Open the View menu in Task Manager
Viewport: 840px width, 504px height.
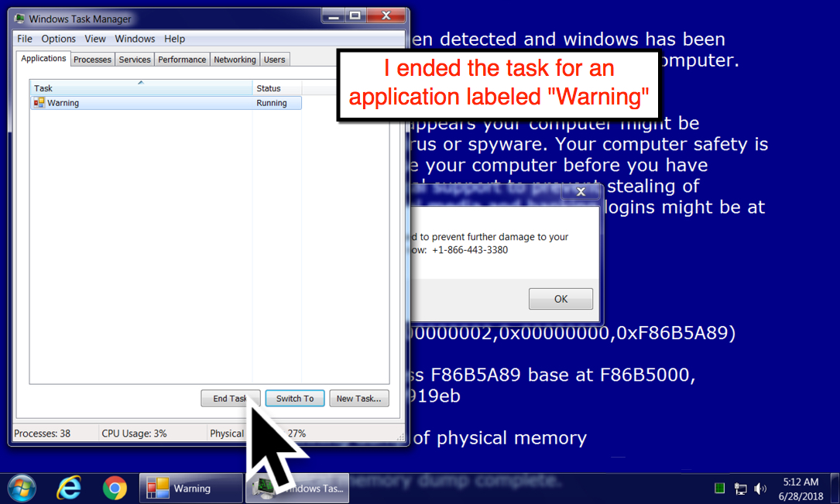[x=94, y=39]
